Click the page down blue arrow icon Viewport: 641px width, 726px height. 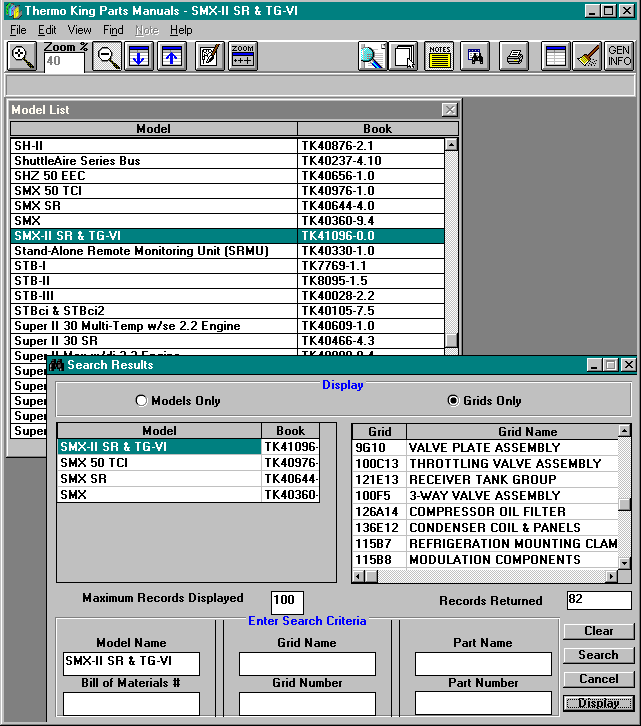pyautogui.click(x=138, y=56)
